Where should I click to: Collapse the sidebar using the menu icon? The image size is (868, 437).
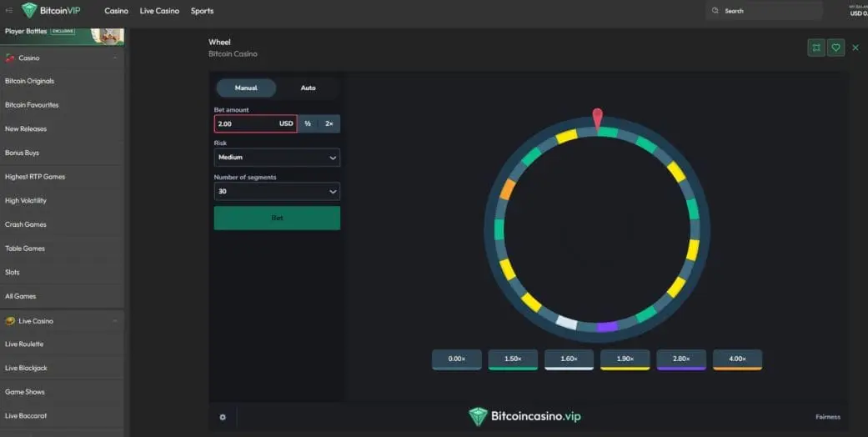click(x=9, y=11)
